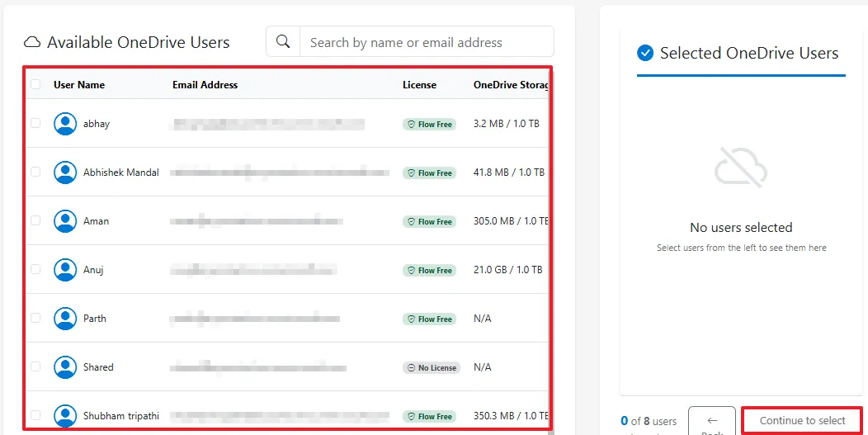Screen dimensions: 868x435
Task: Check the Shared user checkbox
Action: [x=35, y=366]
